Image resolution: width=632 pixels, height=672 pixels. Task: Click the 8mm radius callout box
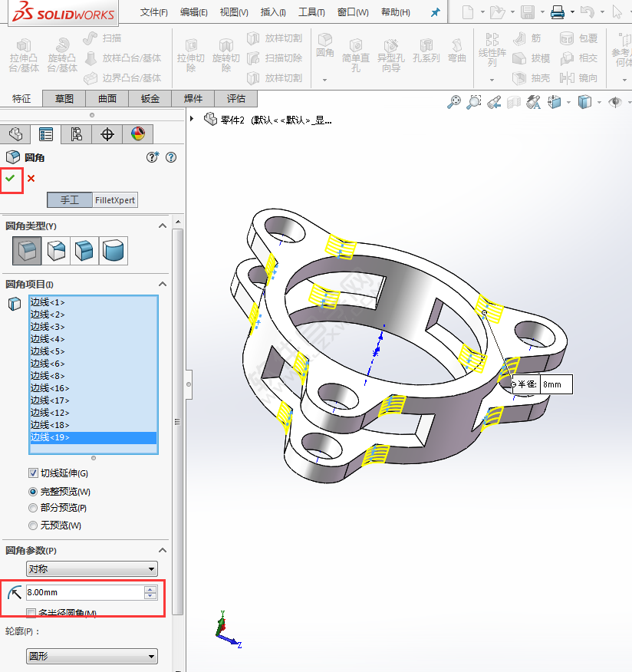(x=556, y=384)
